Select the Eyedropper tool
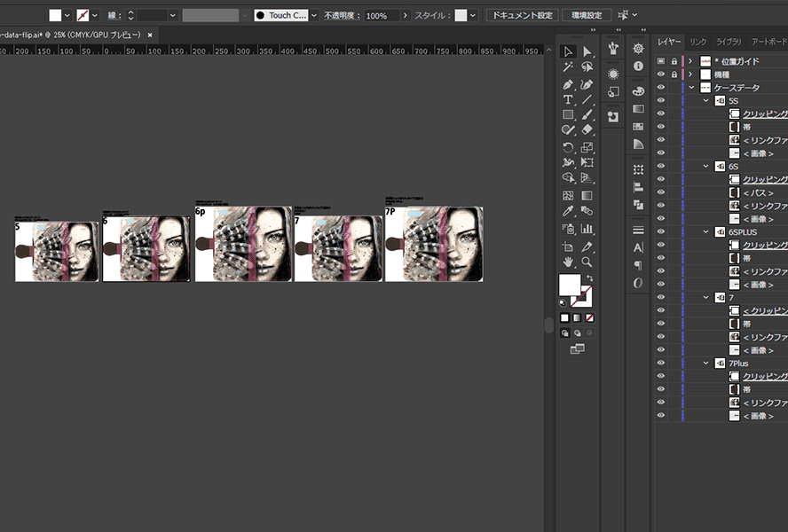Screen dimensions: 788x532 [568, 211]
